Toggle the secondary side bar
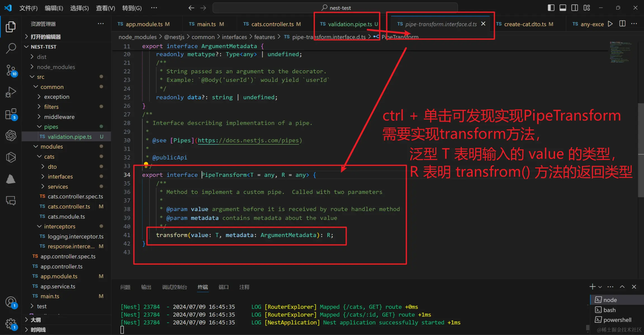644x335 pixels. pyautogui.click(x=575, y=8)
